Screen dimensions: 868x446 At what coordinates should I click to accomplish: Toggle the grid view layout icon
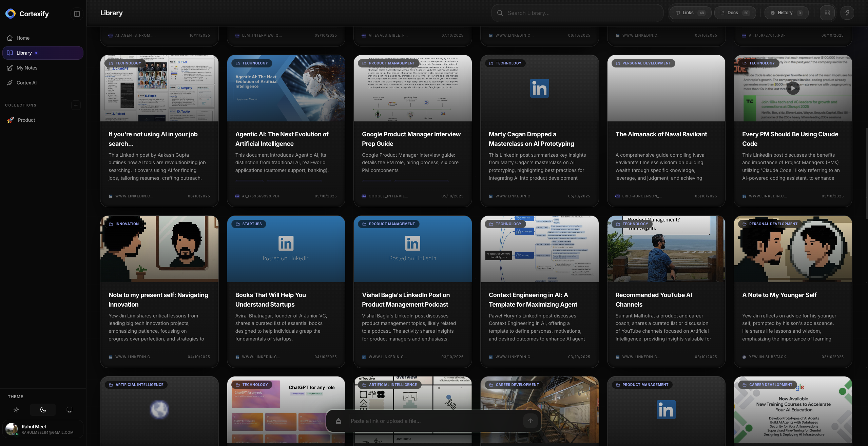point(827,13)
